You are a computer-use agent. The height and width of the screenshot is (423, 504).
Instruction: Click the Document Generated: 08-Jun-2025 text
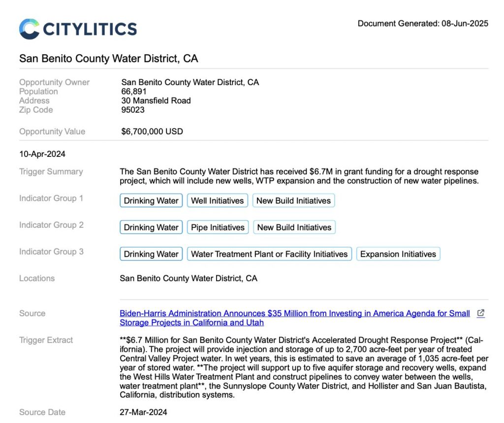click(x=423, y=24)
